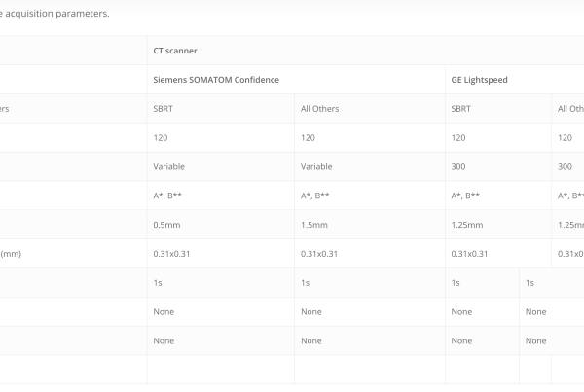Viewport: 584px width, 392px height.
Task: Click A*, B** cell under GE SBRT
Action: tap(498, 196)
